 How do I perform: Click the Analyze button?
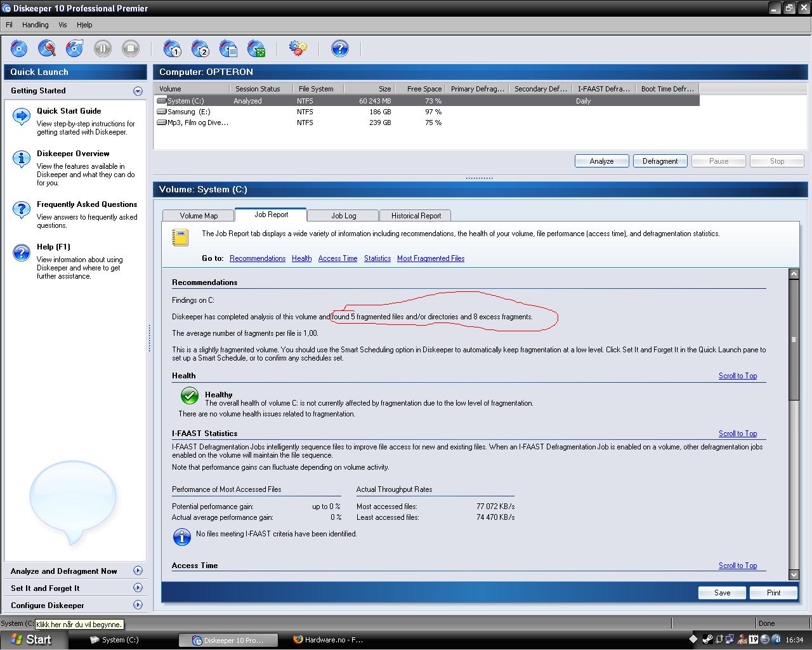pos(601,161)
